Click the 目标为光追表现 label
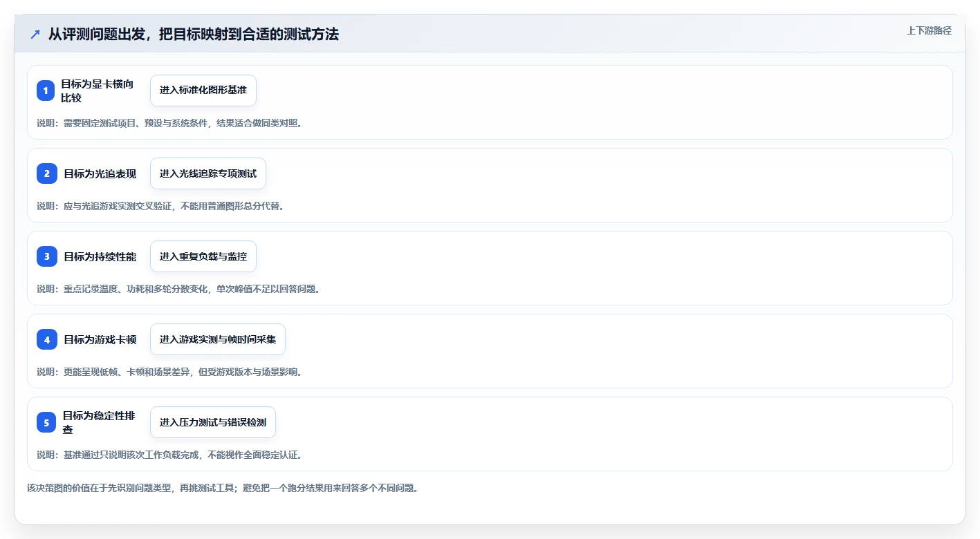This screenshot has width=980, height=539. 100,173
